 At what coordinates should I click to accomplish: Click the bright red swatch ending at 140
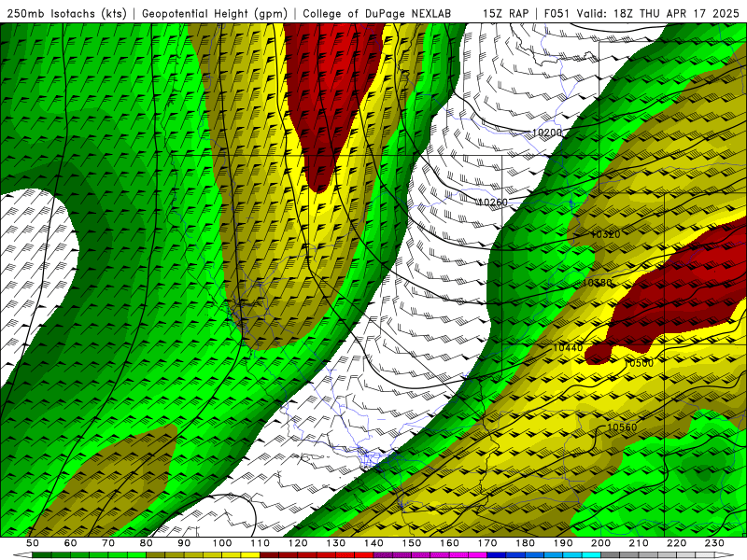click(x=364, y=555)
